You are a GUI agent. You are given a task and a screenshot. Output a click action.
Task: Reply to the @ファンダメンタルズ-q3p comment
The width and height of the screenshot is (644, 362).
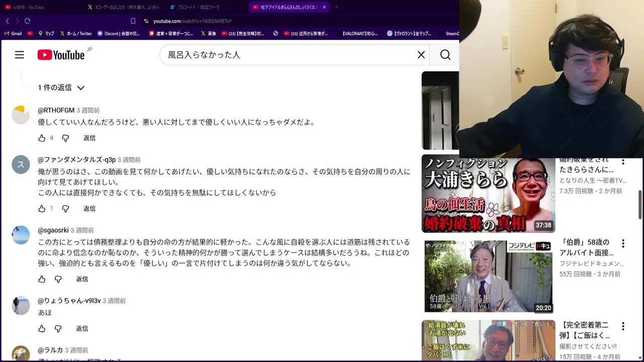click(89, 208)
